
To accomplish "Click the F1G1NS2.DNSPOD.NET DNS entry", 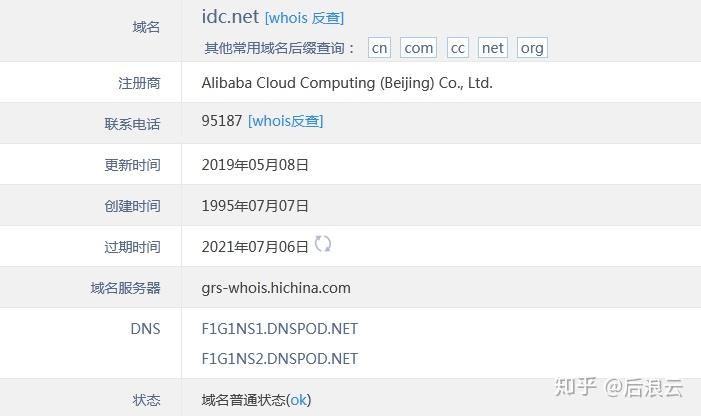I will tap(279, 358).
